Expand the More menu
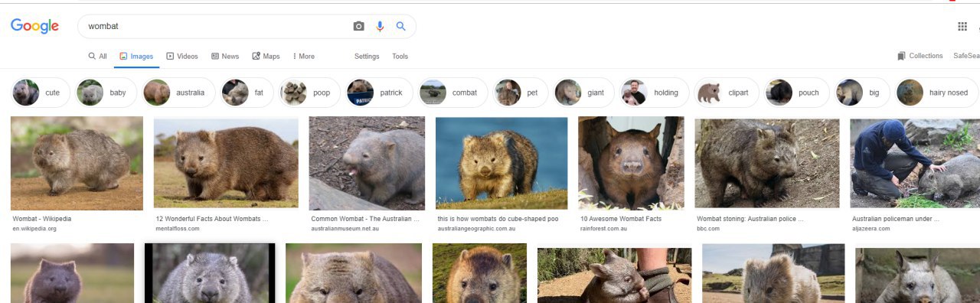The image size is (980, 303). click(304, 57)
